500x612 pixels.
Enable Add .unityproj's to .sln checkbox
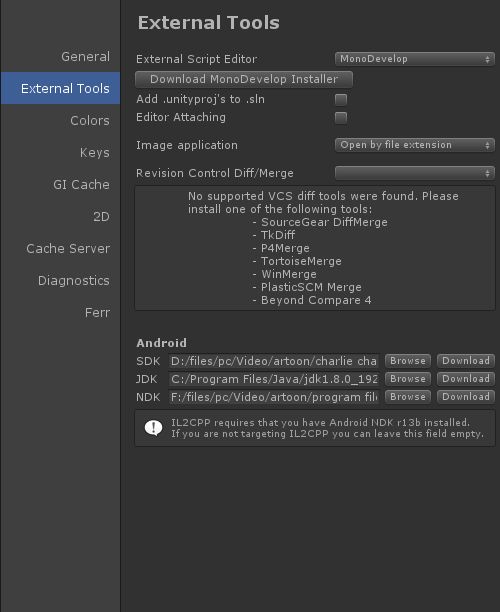[x=341, y=100]
